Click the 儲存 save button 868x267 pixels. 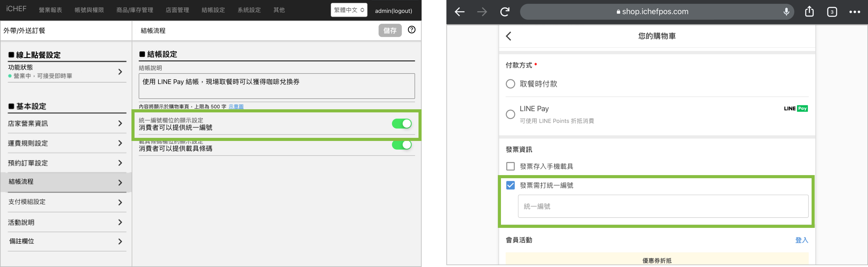click(390, 31)
